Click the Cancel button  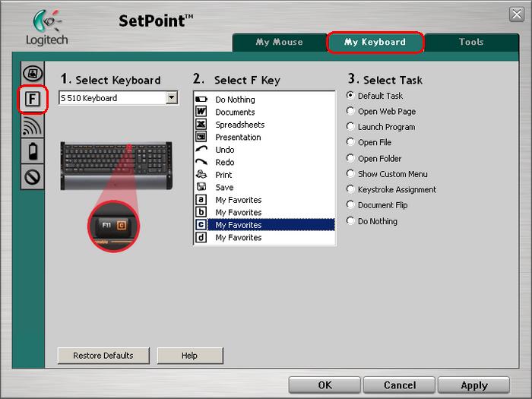pyautogui.click(x=399, y=385)
